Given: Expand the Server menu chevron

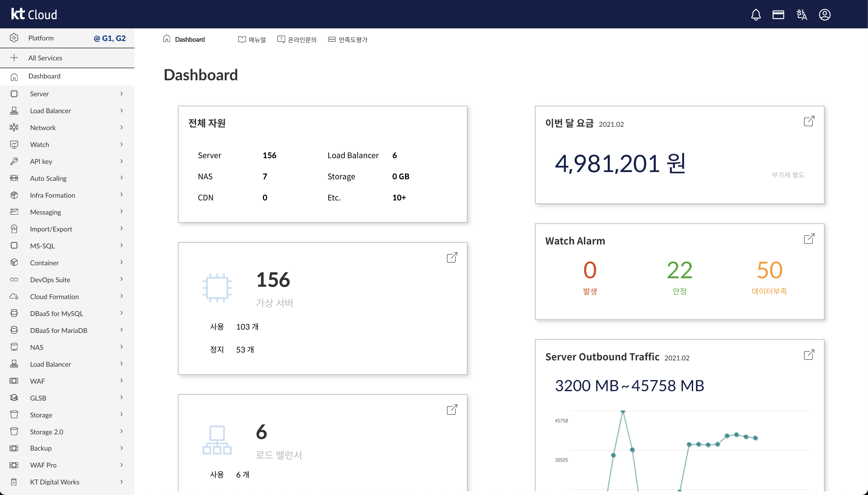Looking at the screenshot, I should click(x=121, y=94).
